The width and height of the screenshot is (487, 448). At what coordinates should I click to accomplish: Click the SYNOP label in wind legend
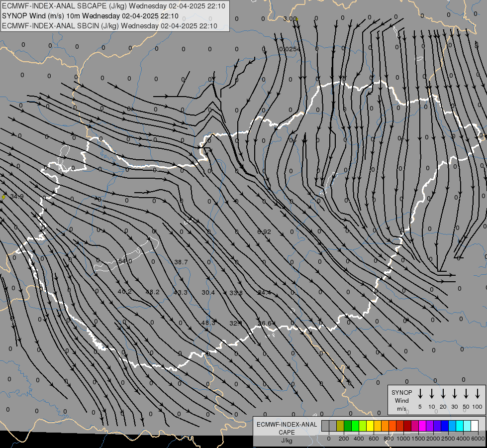[401, 392]
